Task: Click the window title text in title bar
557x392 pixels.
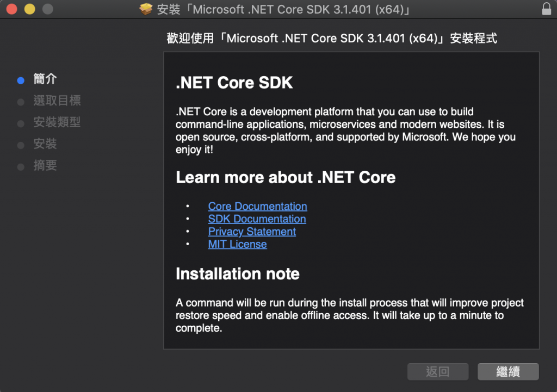Action: (x=283, y=9)
